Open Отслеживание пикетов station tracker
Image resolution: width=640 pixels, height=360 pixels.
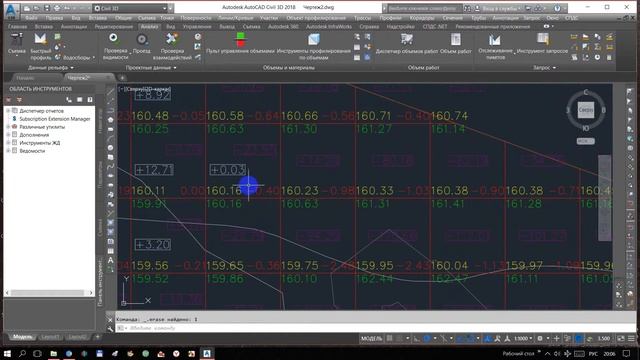495,46
